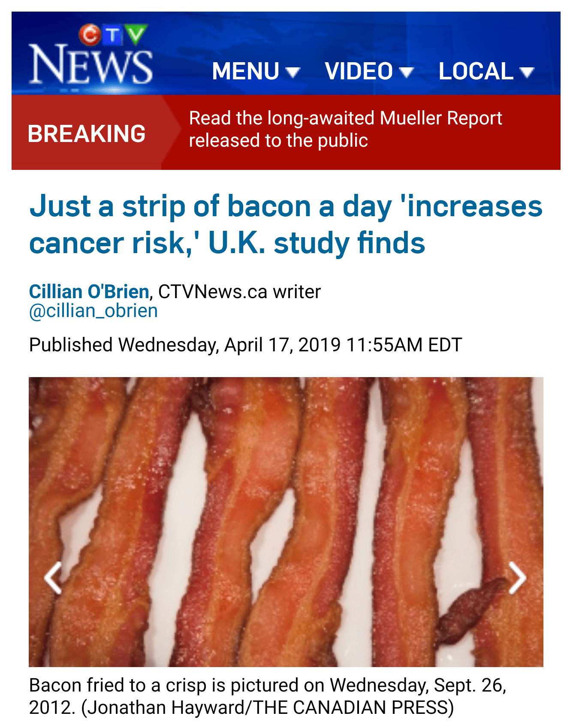Open the fried bacon photo
This screenshot has height=728, width=570.
coord(286,522)
